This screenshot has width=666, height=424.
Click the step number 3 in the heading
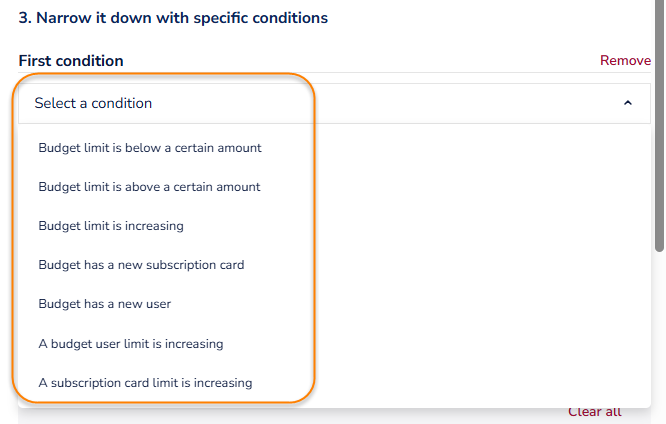tap(24, 18)
